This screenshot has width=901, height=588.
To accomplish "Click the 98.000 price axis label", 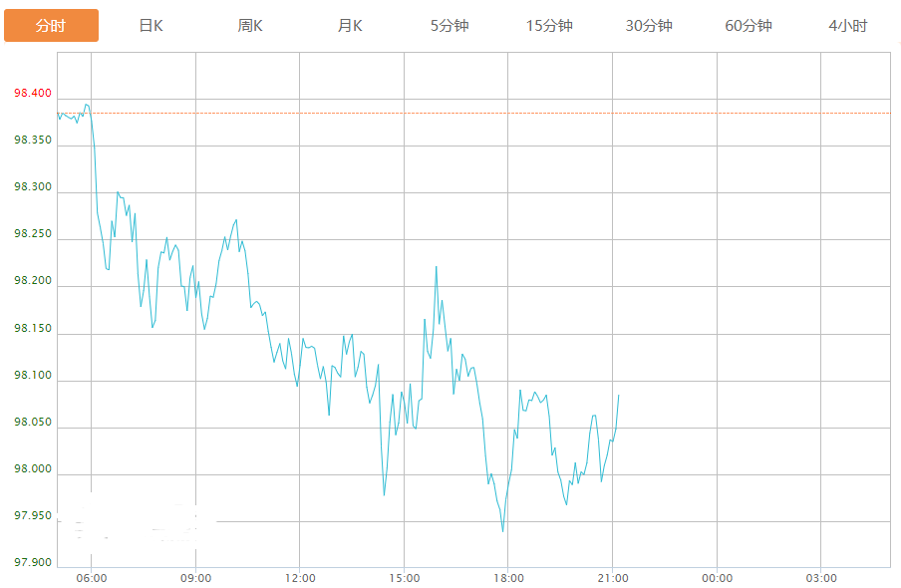I will [x=33, y=468].
